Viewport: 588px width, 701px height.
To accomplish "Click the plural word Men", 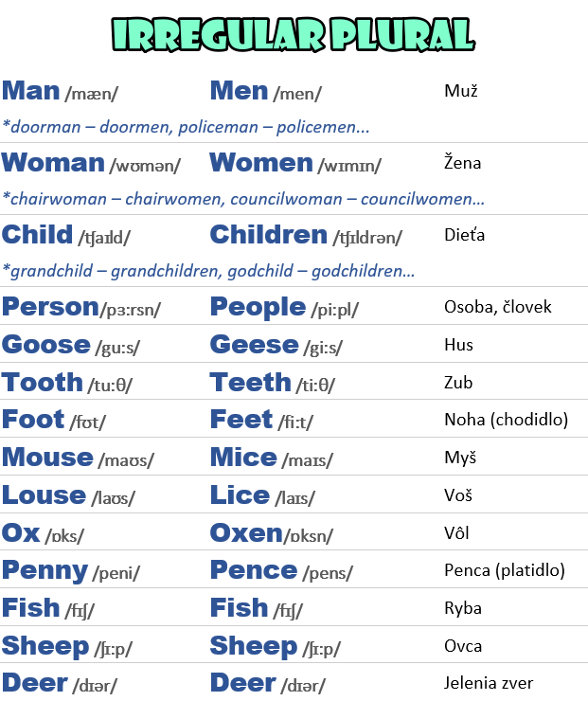I will 239,91.
